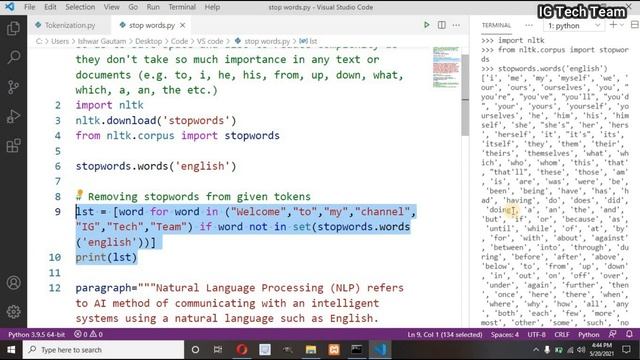This screenshot has width=640, height=360.
Task: Open File Explorer from the taskbar
Action: click(311, 350)
